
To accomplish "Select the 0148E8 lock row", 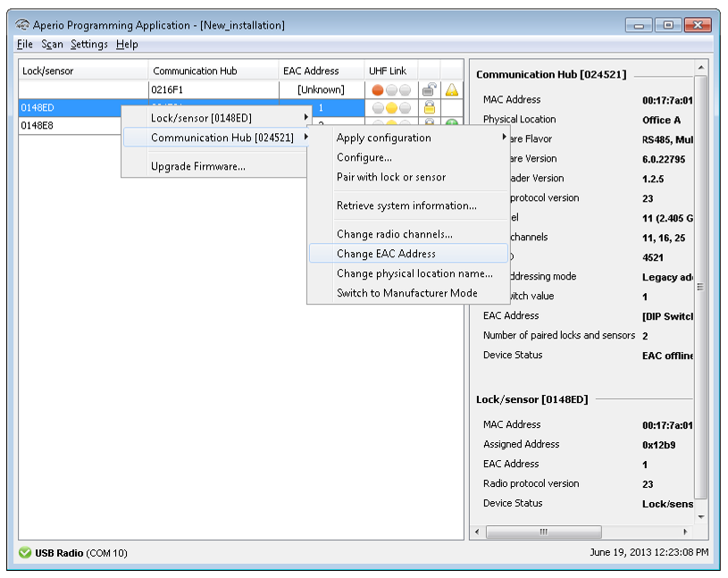I will click(70, 125).
